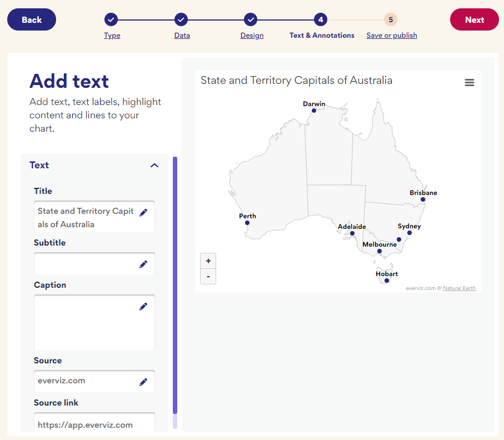Click the Sydney map point
Viewport: 504px width, 440px height.
click(410, 233)
